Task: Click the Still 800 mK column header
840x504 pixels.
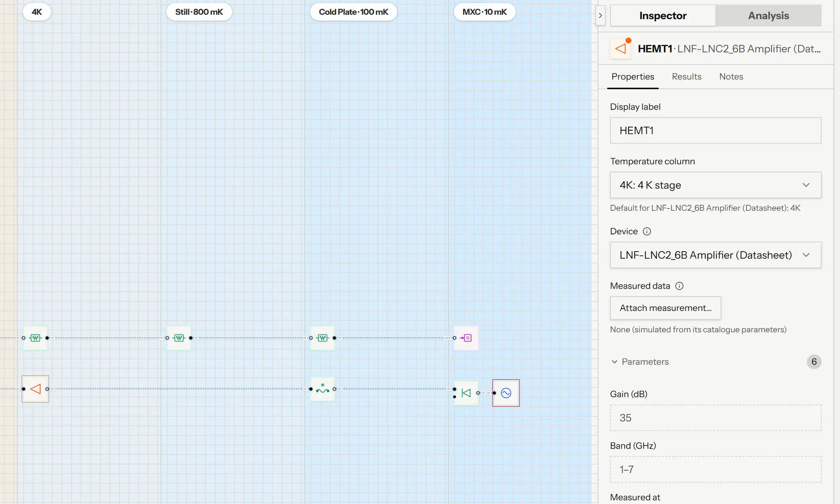Action: (x=199, y=12)
